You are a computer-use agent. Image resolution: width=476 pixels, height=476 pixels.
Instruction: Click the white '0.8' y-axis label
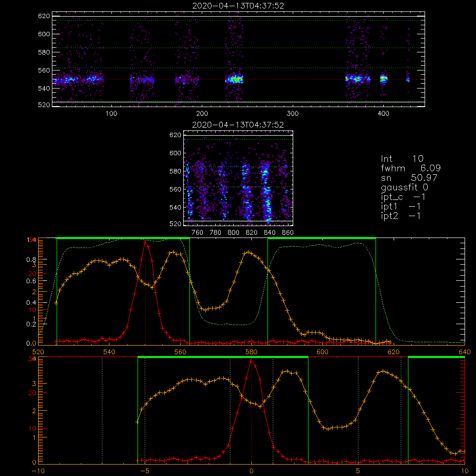[32, 259]
